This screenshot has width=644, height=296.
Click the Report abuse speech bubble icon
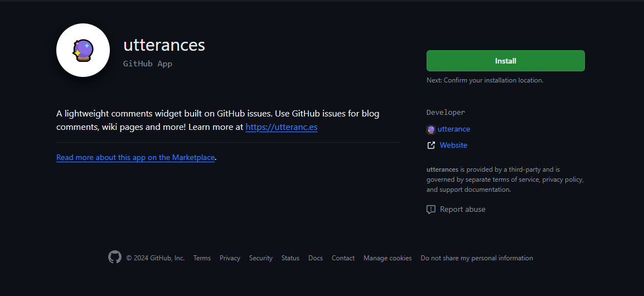click(x=431, y=210)
